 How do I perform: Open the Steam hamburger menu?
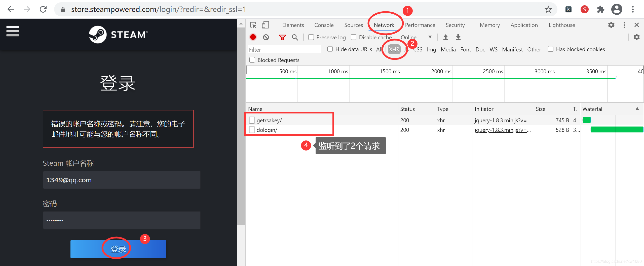13,31
